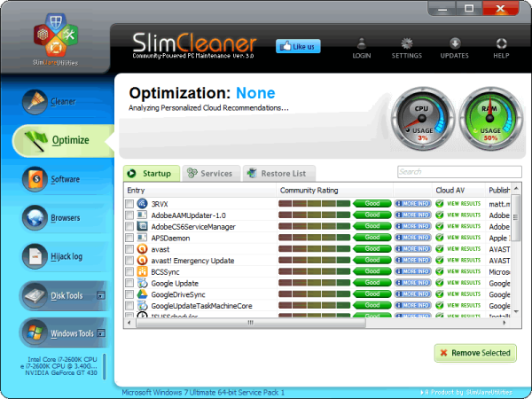Image resolution: width=532 pixels, height=399 pixels.
Task: Click More Info for 3RVX
Action: point(413,204)
